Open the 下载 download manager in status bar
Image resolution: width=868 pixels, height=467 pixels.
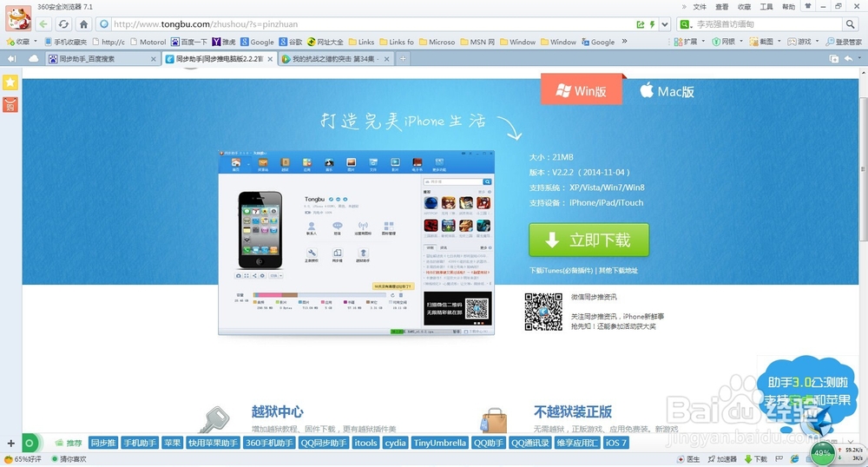(x=756, y=459)
